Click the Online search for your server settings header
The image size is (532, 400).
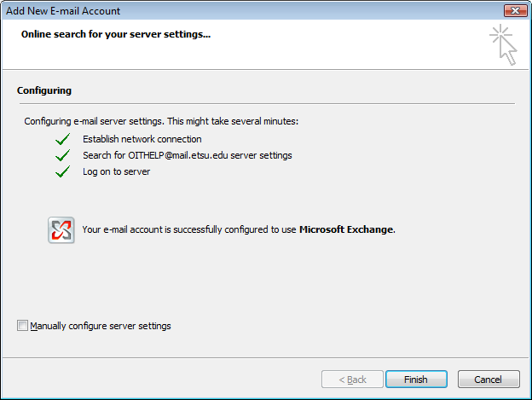pos(116,35)
